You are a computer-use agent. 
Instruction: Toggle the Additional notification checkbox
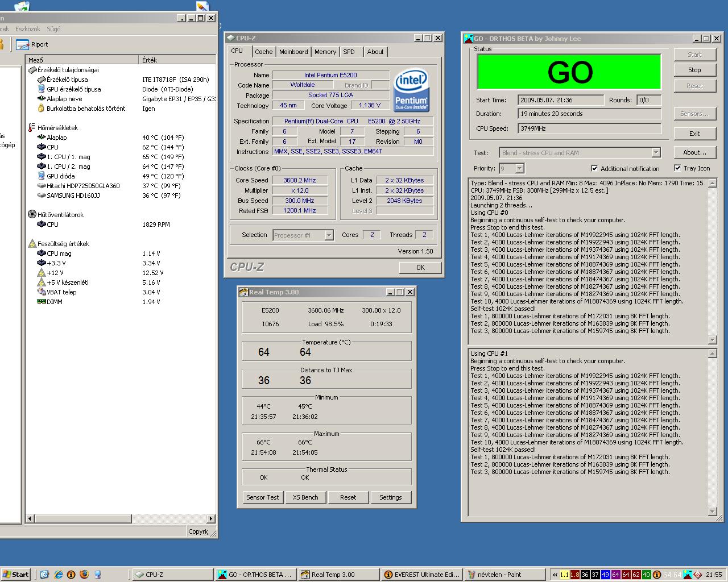click(594, 168)
